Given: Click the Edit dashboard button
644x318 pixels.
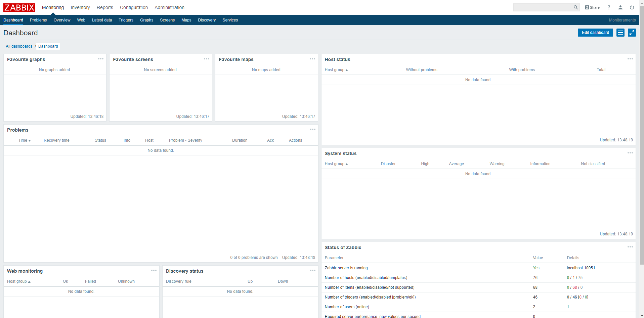Looking at the screenshot, I should 595,33.
